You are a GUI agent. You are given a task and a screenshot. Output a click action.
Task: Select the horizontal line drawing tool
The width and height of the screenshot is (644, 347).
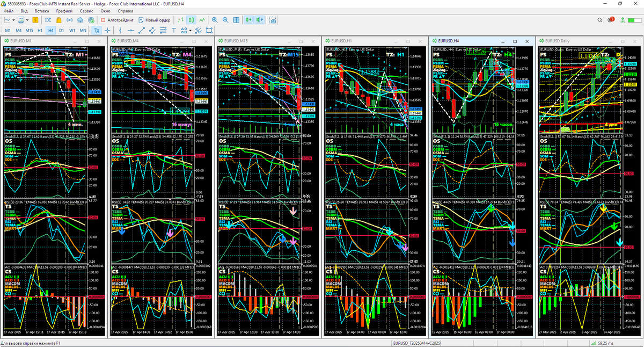click(130, 31)
